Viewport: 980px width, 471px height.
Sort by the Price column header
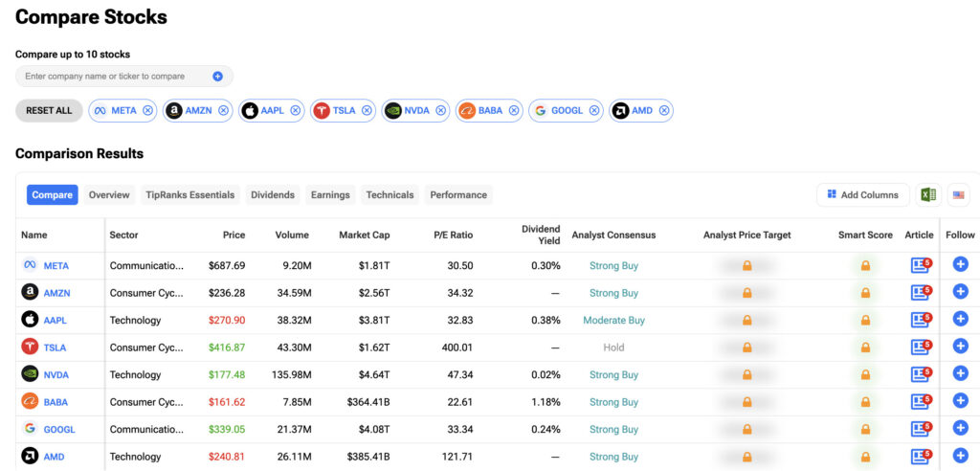[x=234, y=235]
